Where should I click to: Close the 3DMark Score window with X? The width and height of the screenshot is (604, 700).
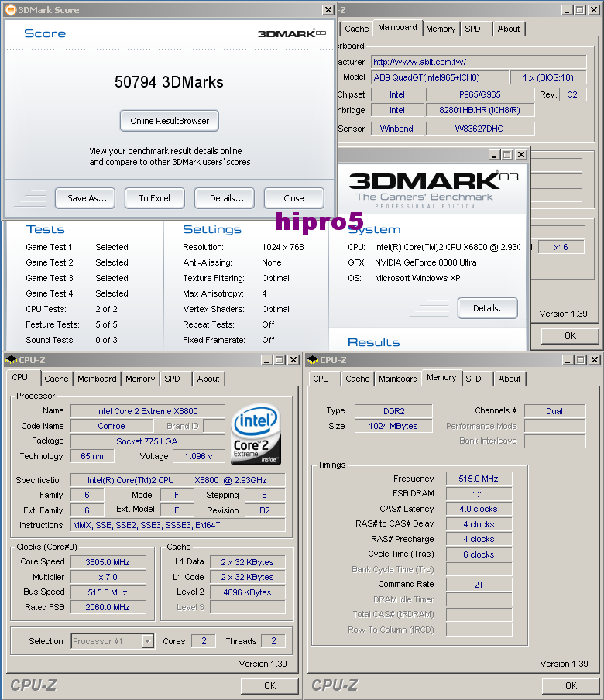pos(328,9)
